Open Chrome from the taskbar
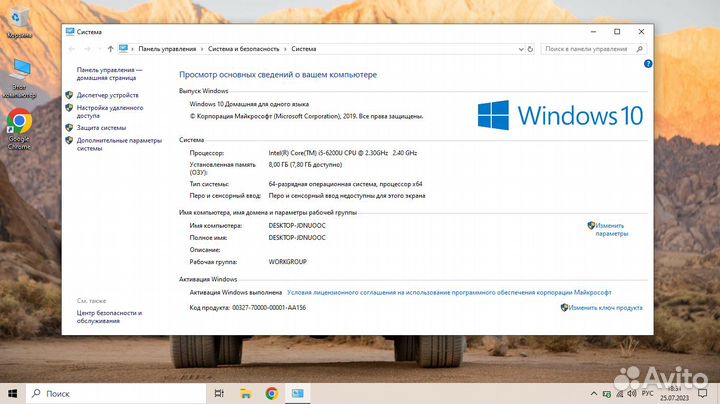The image size is (720, 404). 272,393
